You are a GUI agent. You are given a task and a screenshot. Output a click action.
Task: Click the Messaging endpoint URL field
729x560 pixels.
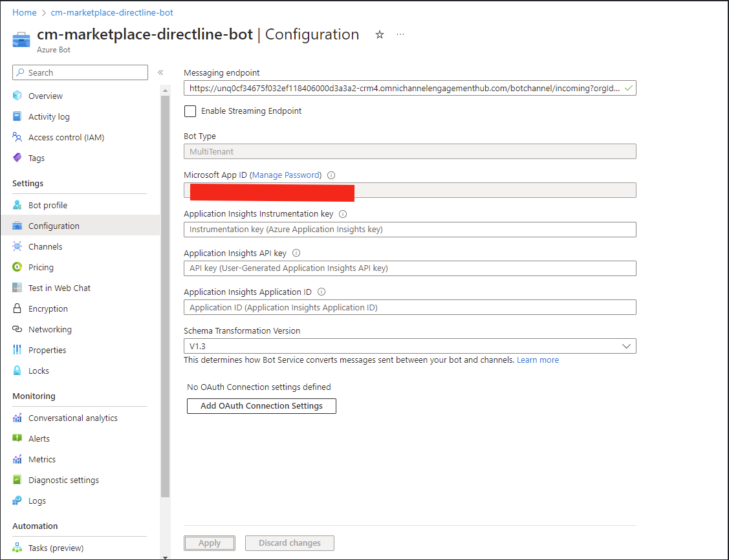[409, 89]
